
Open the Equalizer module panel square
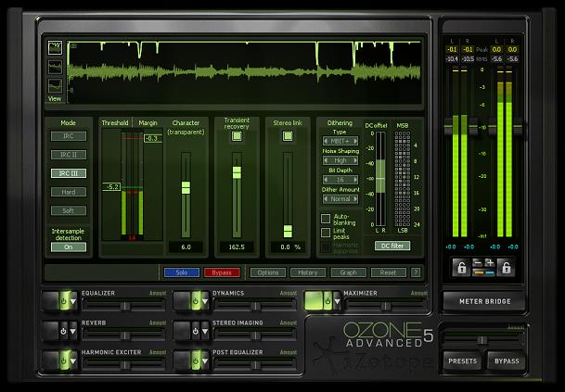51,301
